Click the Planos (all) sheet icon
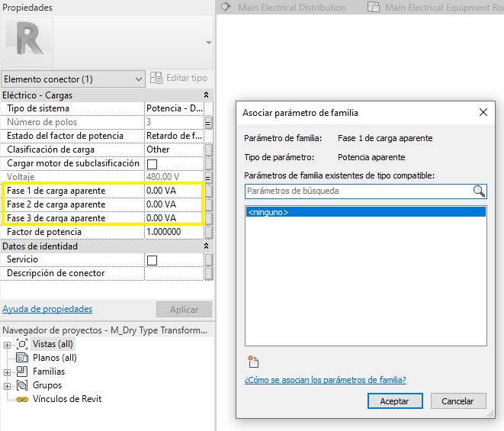Viewport: 504px width, 431px height. point(22,358)
